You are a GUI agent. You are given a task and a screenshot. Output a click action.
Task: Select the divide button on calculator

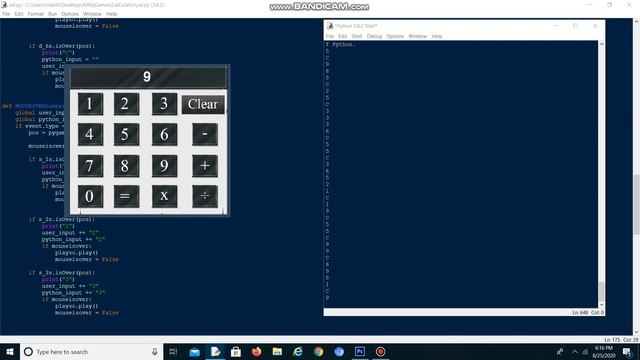point(205,196)
